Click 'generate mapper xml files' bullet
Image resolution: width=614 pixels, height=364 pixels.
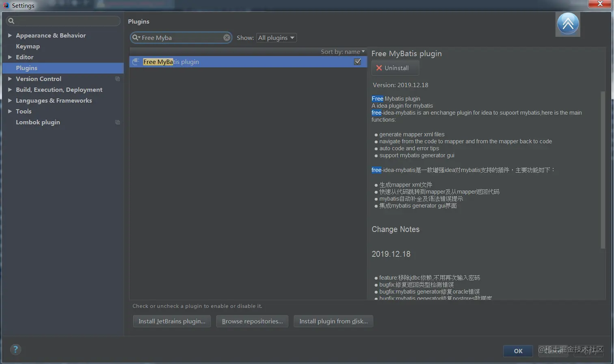click(412, 134)
